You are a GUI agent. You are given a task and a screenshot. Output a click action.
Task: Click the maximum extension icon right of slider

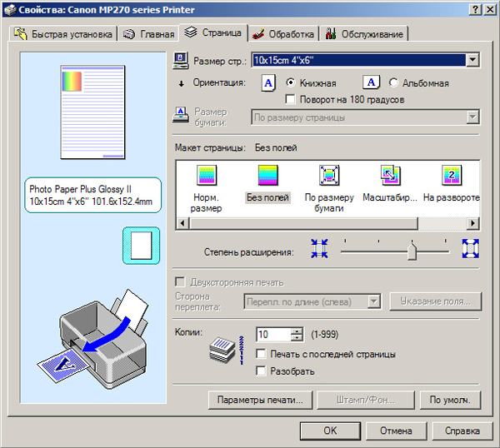(470, 248)
